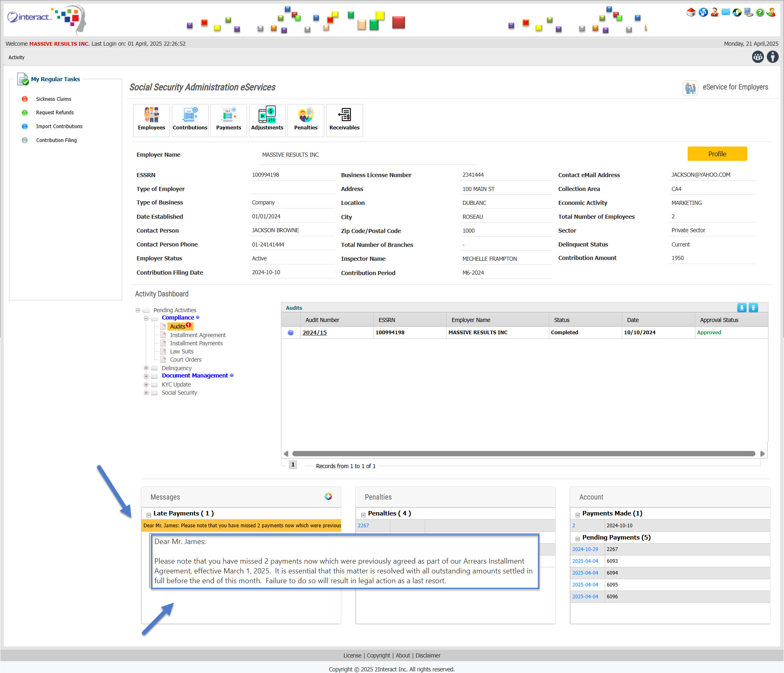Open the Receivables module
This screenshot has width=784, height=673.
click(x=344, y=120)
